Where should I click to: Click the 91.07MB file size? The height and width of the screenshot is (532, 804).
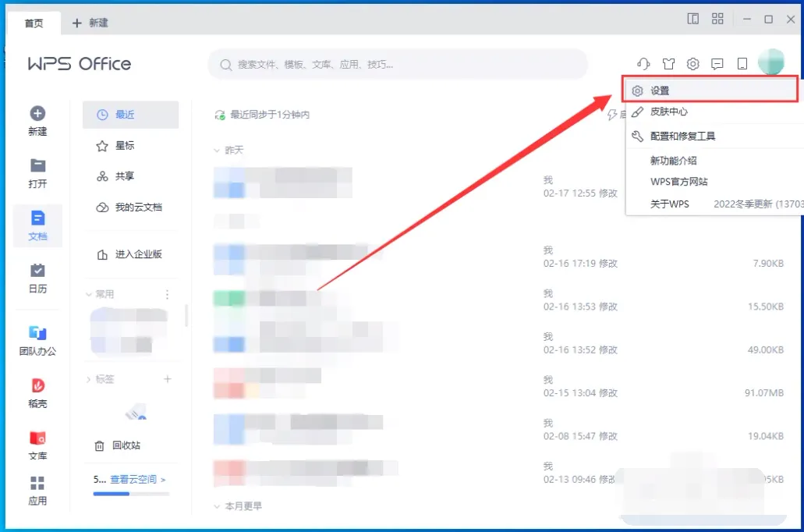[764, 393]
